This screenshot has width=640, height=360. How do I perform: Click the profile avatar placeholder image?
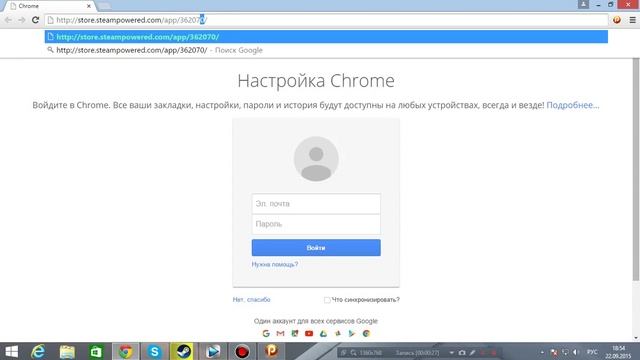click(316, 159)
